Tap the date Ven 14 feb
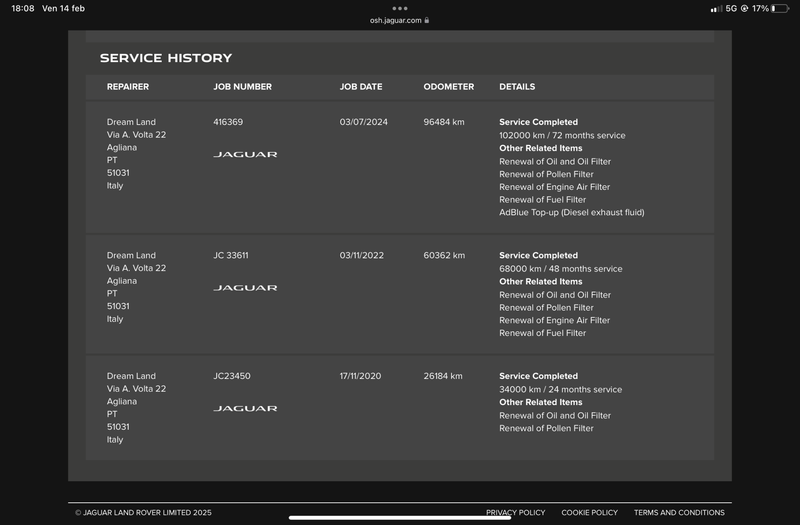This screenshot has width=800, height=525. [63, 9]
